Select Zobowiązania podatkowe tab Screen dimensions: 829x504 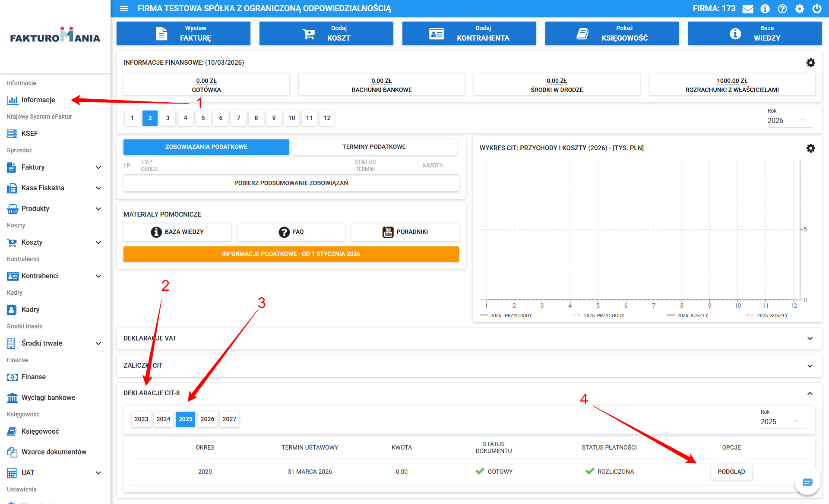(x=206, y=147)
